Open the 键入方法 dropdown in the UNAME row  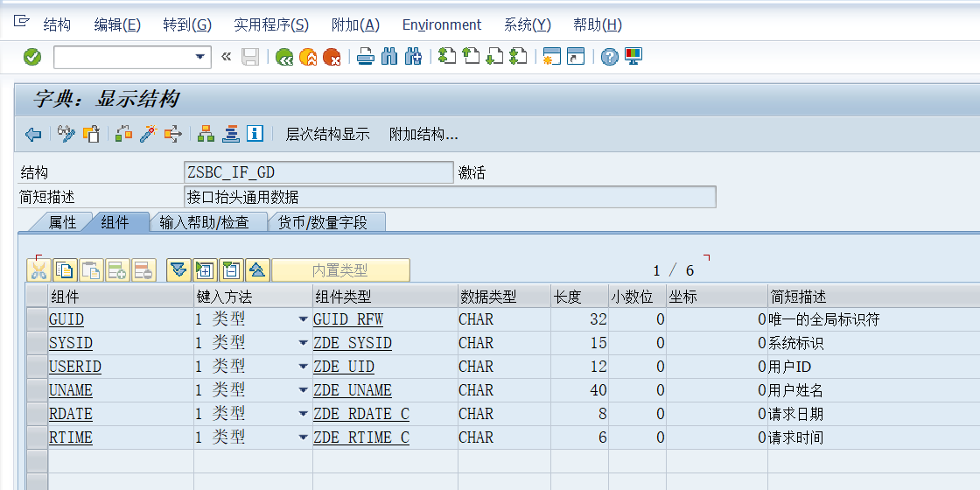point(303,390)
